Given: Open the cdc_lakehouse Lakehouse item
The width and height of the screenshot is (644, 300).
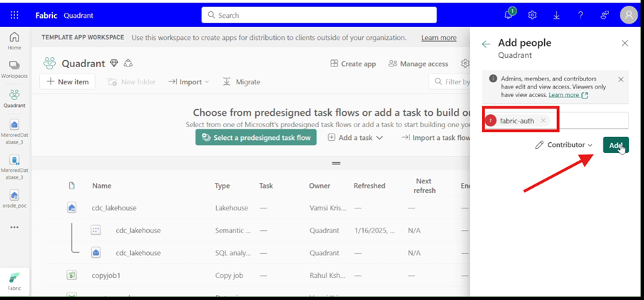Looking at the screenshot, I should coord(114,209).
